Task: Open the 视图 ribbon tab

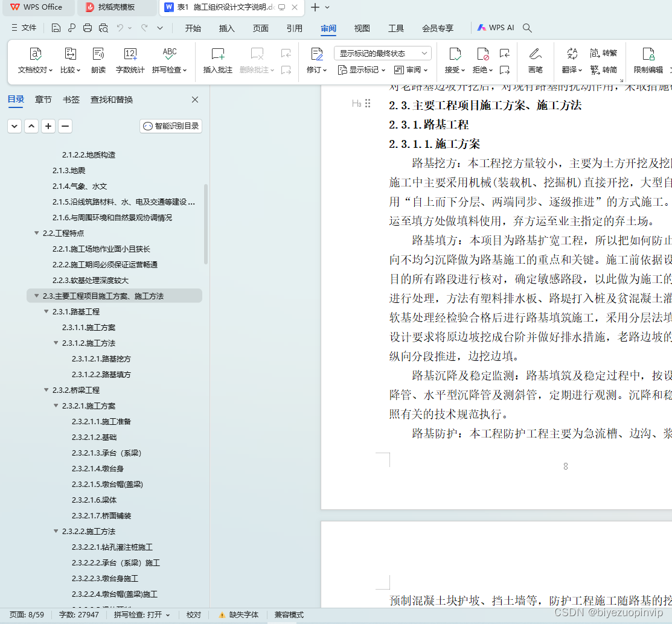Action: click(362, 28)
